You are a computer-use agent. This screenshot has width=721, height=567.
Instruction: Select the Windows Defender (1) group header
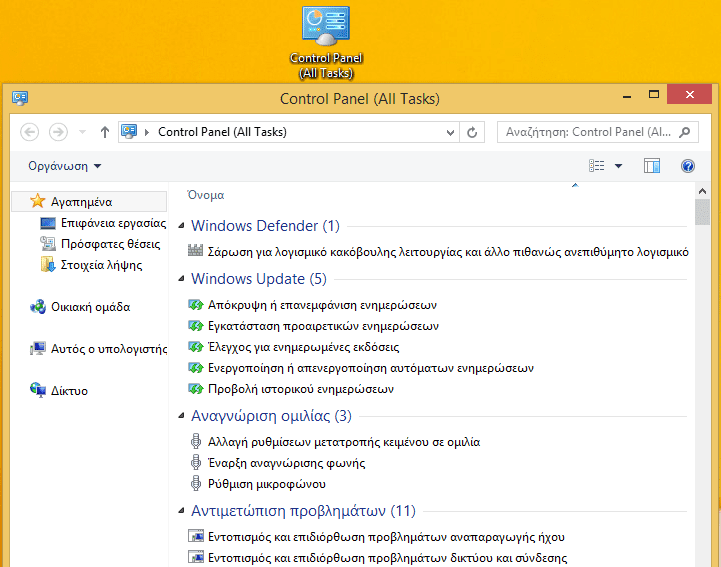[x=265, y=226]
